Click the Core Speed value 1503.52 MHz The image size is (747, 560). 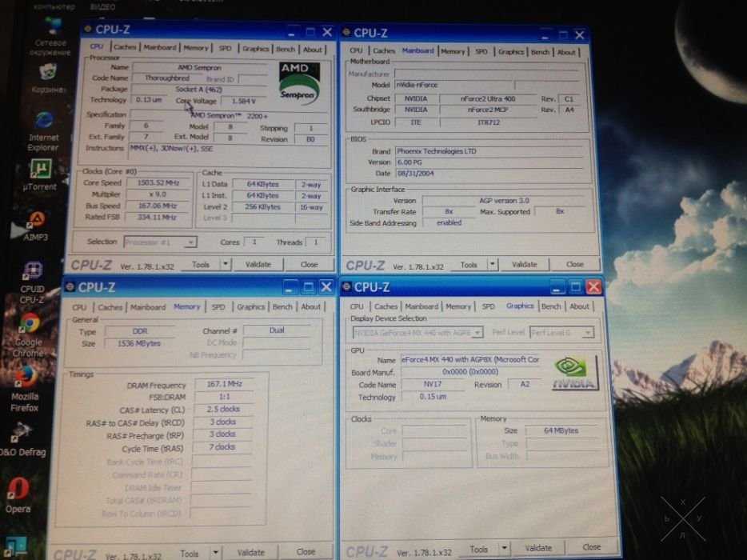pyautogui.click(x=158, y=182)
